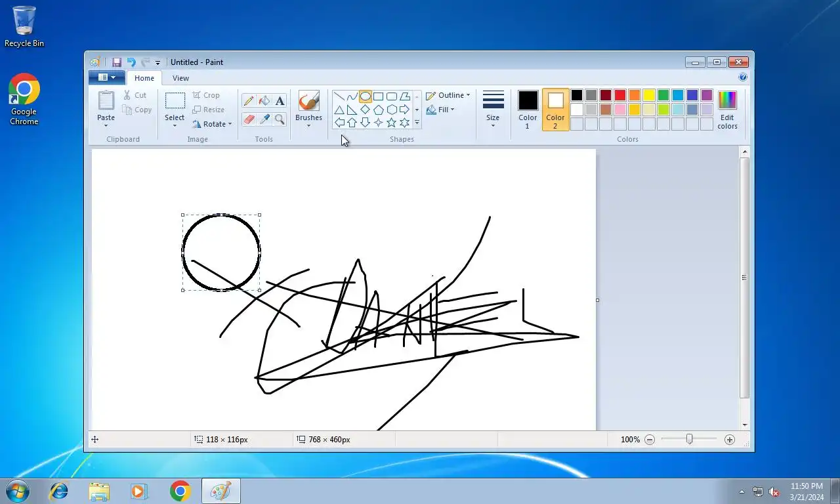Open the shape Fill dropdown

(440, 110)
